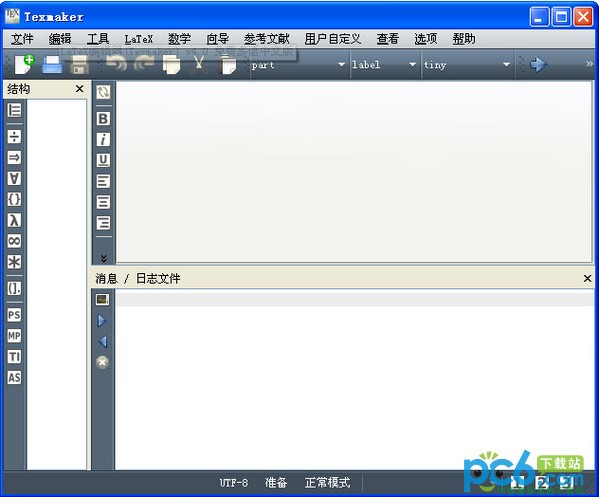
Task: Open the favorite symbols (asterisk icon)
Action: point(15,262)
